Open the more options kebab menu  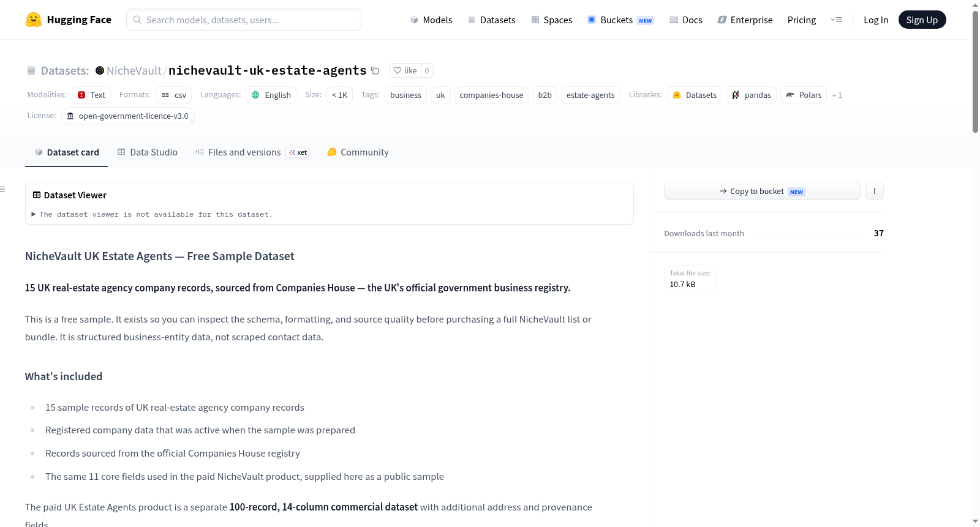click(874, 191)
